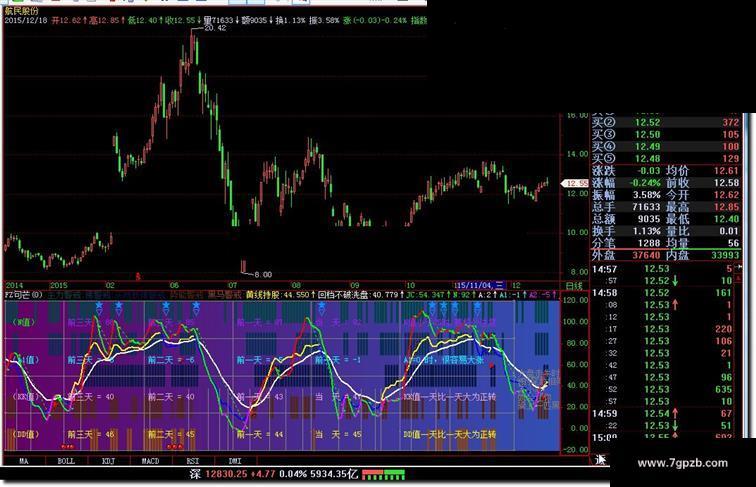Click the 航民股份 stock name
The image size is (756, 487).
coord(22,11)
